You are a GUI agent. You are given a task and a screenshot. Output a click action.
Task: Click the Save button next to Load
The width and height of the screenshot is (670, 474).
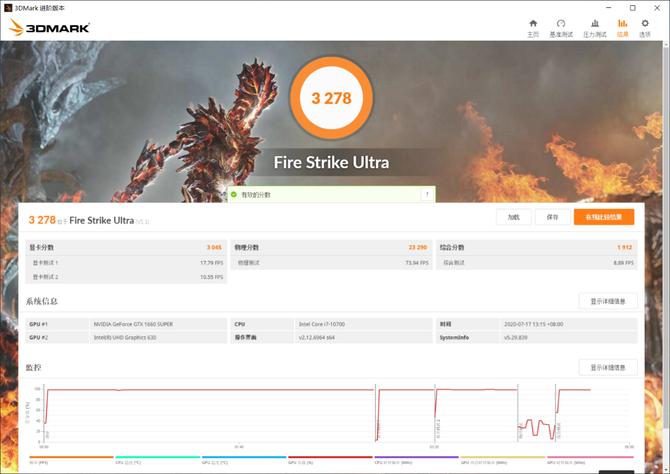point(552,217)
